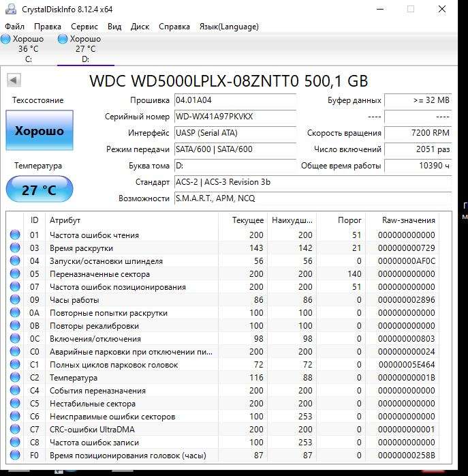Click status orb for attribute 0C
This screenshot has width=468, height=476.
[15, 338]
